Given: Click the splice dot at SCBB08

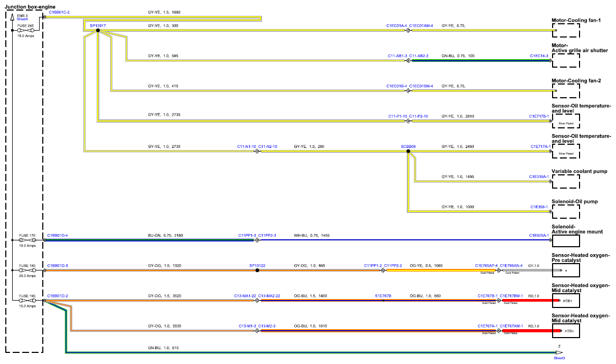Looking at the screenshot, I should 408,151.
